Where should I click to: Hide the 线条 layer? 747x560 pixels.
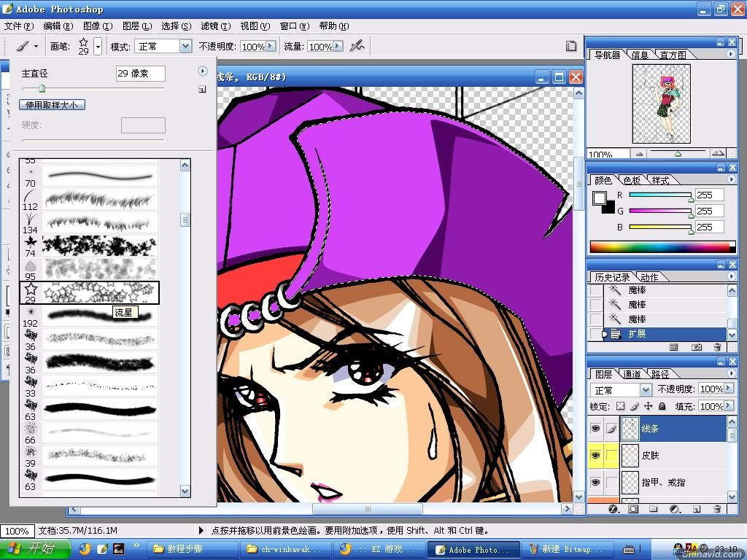click(595, 429)
